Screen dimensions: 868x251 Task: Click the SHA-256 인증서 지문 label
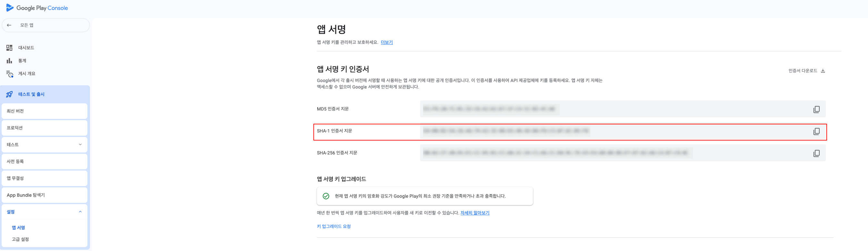(x=337, y=153)
